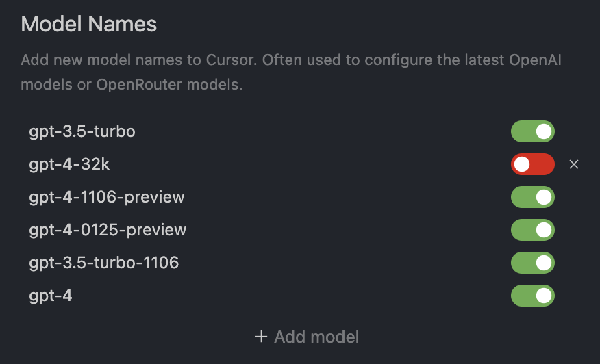Click the gpt-4-0125-preview model name

tap(108, 230)
